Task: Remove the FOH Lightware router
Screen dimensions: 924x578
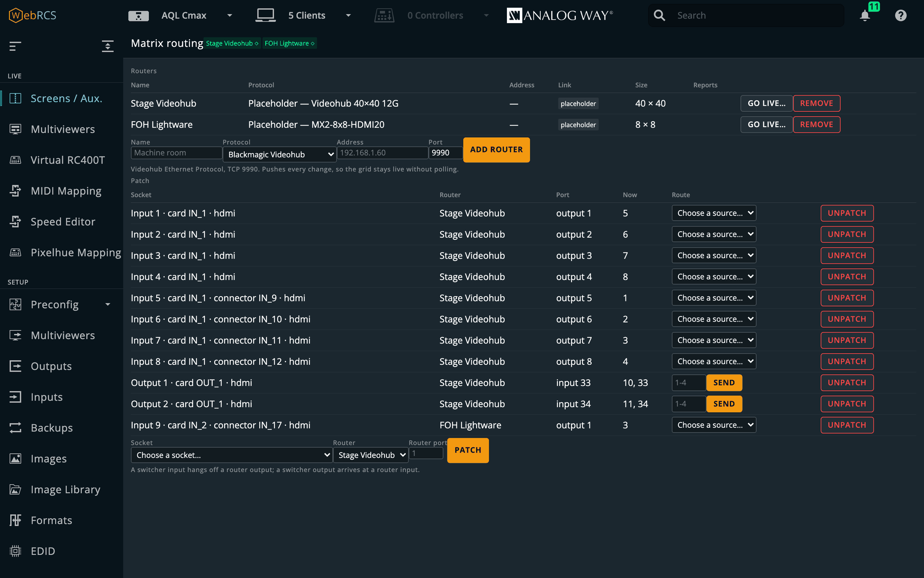Action: [817, 125]
